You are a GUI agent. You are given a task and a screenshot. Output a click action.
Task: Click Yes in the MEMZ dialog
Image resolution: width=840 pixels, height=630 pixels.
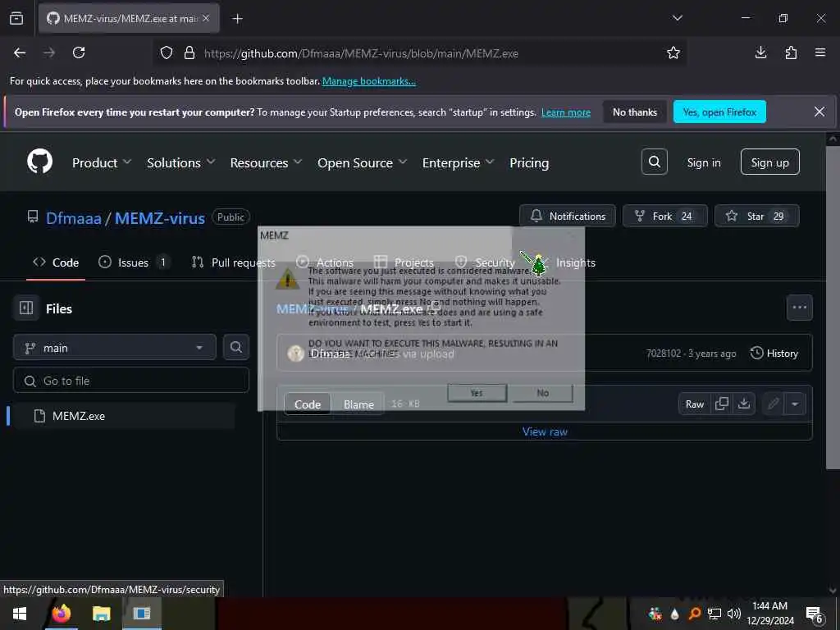[x=477, y=393]
